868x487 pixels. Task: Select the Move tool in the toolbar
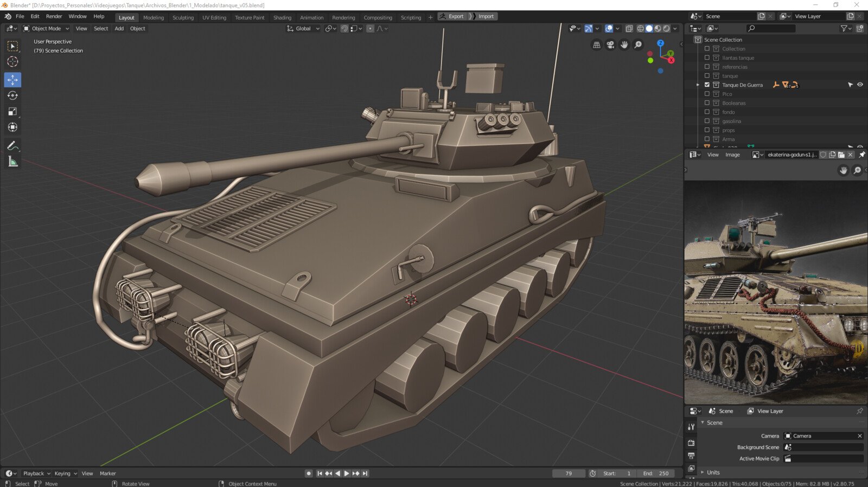[12, 80]
